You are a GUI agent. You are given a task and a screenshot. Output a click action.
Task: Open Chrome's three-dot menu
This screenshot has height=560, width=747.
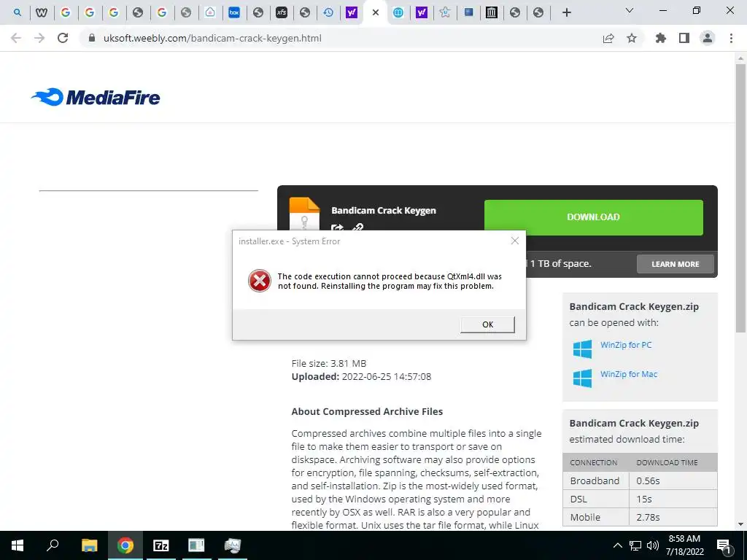731,38
